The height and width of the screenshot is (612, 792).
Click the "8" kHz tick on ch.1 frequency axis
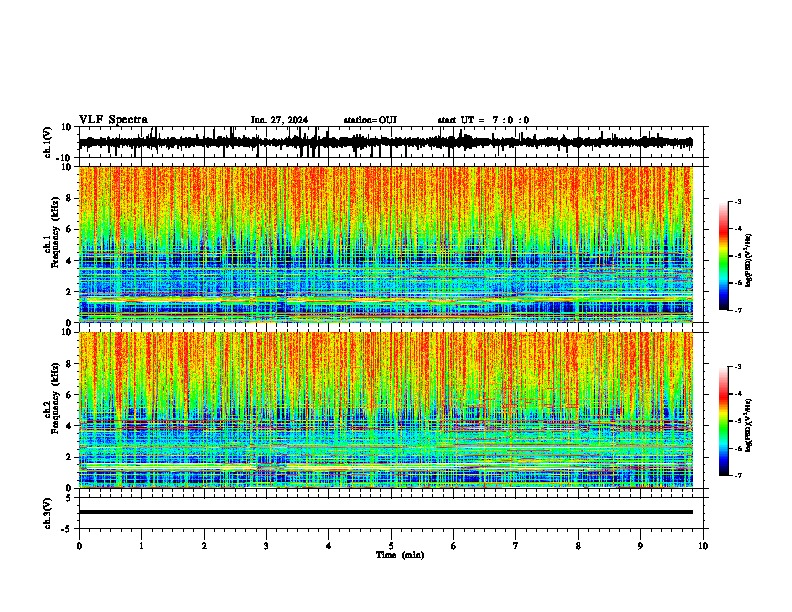coord(69,198)
